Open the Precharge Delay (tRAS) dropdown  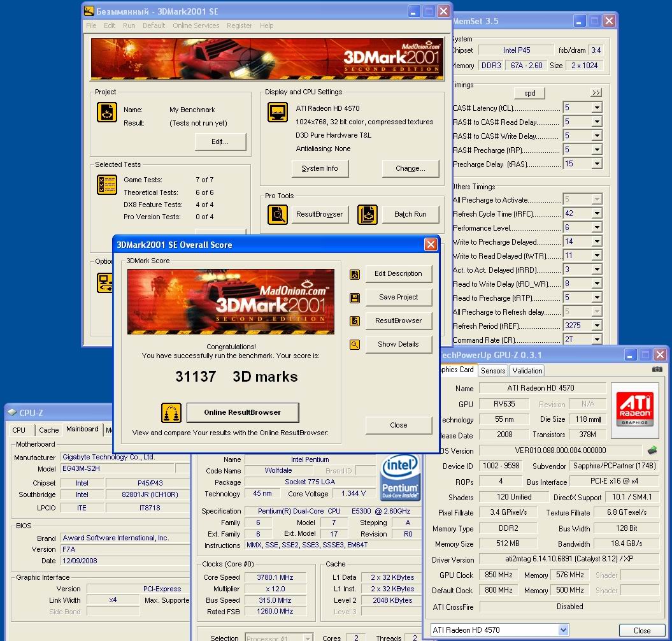click(x=597, y=164)
